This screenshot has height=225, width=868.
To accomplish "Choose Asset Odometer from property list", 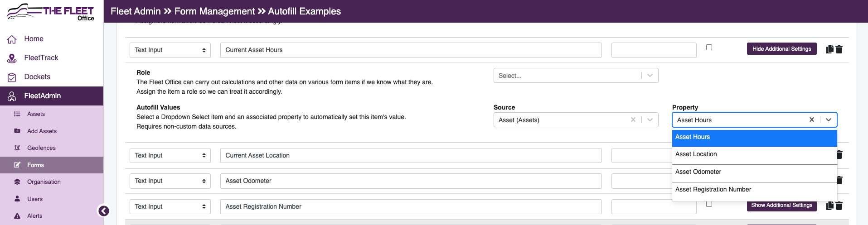I will coord(754,173).
